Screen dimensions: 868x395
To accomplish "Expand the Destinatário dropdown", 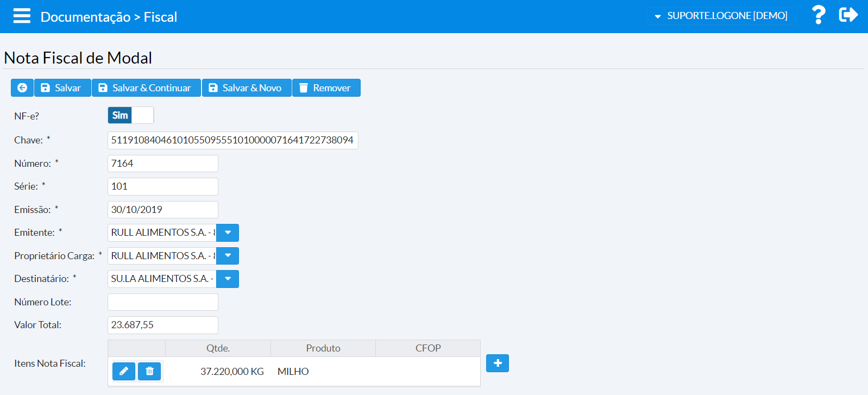I will tap(228, 279).
